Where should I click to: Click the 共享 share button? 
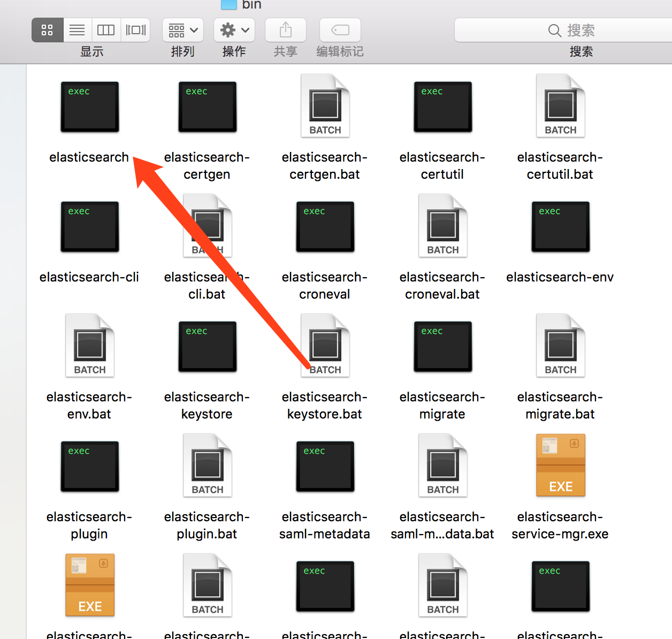pyautogui.click(x=286, y=30)
